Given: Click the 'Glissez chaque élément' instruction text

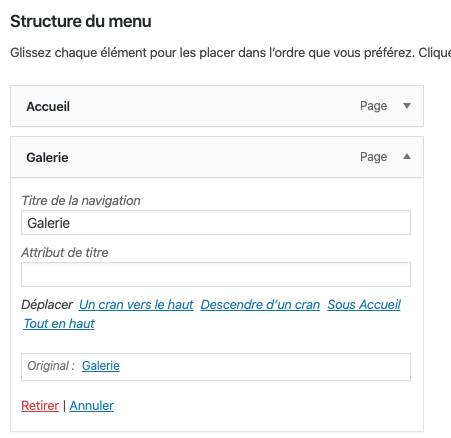Looking at the screenshot, I should coord(231,53).
